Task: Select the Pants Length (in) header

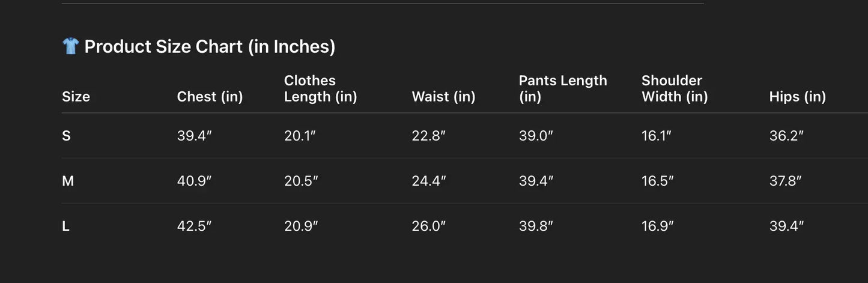Action: click(563, 89)
